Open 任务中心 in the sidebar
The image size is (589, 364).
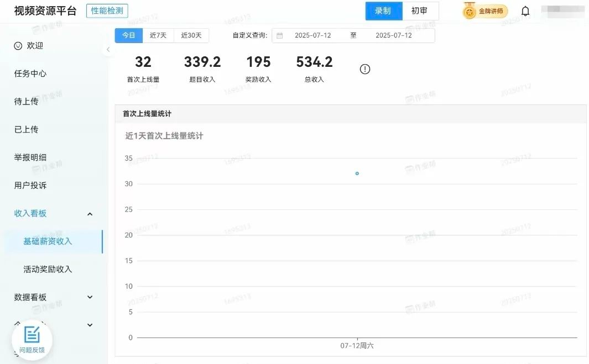[30, 73]
